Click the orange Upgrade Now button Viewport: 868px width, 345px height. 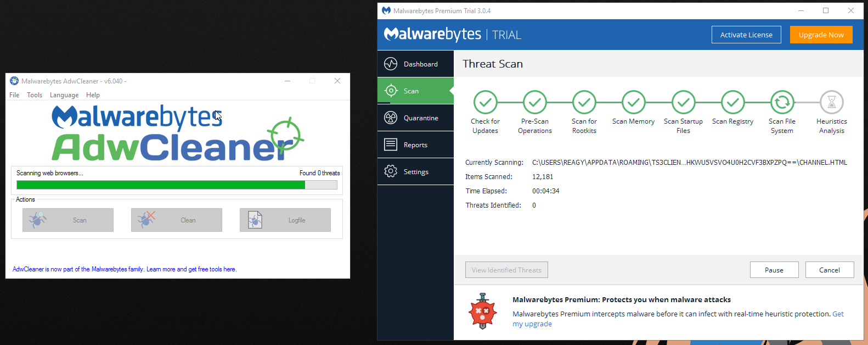pyautogui.click(x=821, y=35)
